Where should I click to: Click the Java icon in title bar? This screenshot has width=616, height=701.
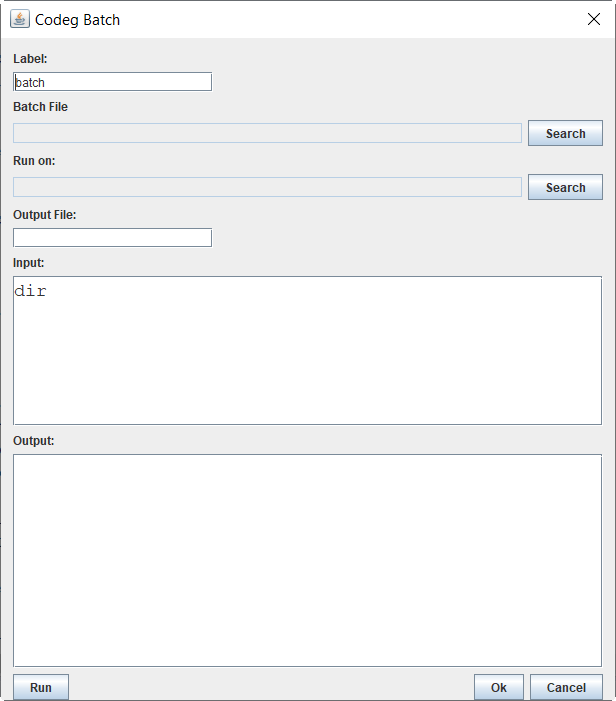pos(19,19)
